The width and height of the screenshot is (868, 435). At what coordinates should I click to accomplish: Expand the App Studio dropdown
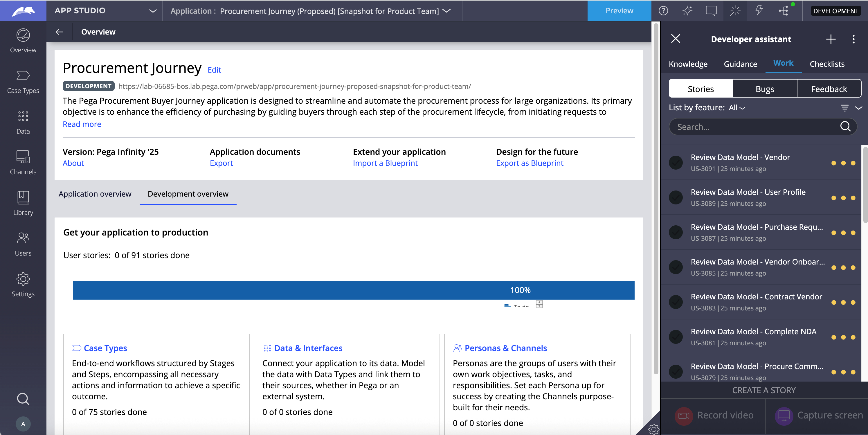pyautogui.click(x=153, y=11)
